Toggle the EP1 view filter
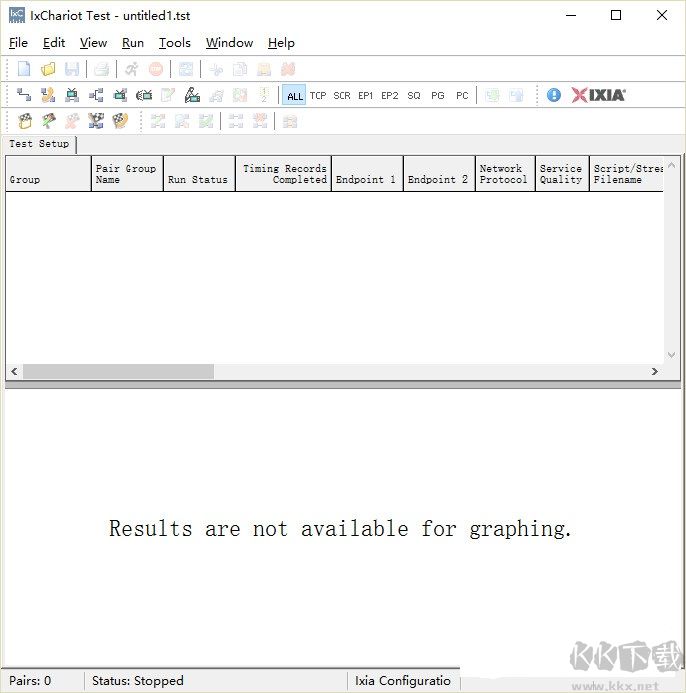This screenshot has width=686, height=693. click(x=366, y=96)
